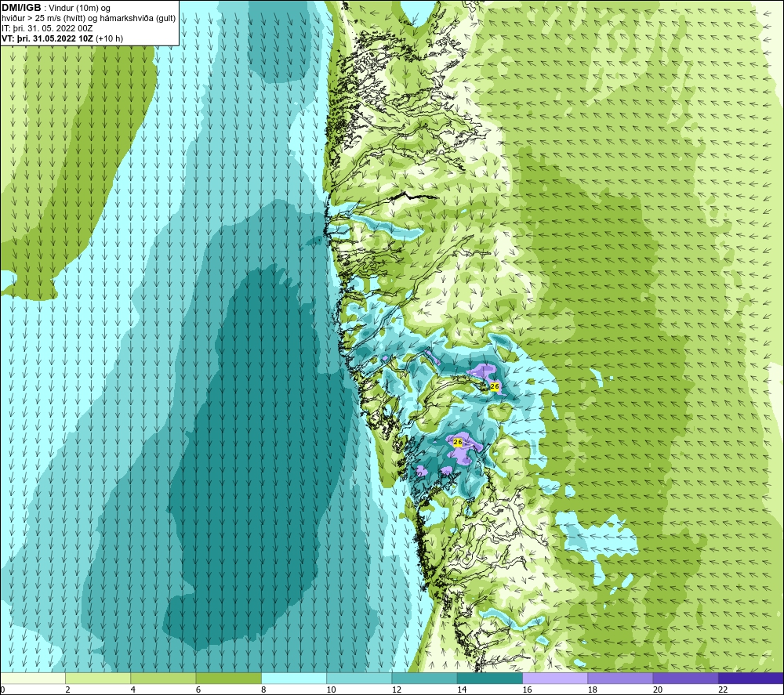Click the 20-22 m/s violet legend swatch
Screen dimensions: 784x695
click(x=685, y=678)
